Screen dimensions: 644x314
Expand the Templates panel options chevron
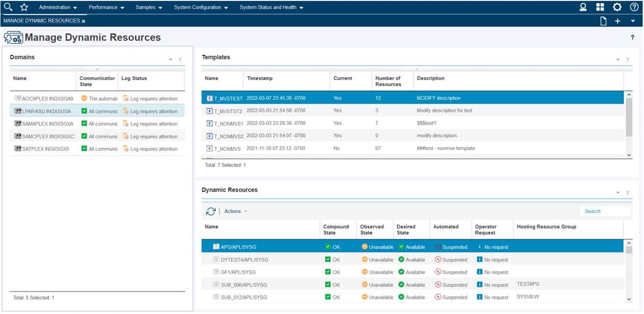point(617,59)
